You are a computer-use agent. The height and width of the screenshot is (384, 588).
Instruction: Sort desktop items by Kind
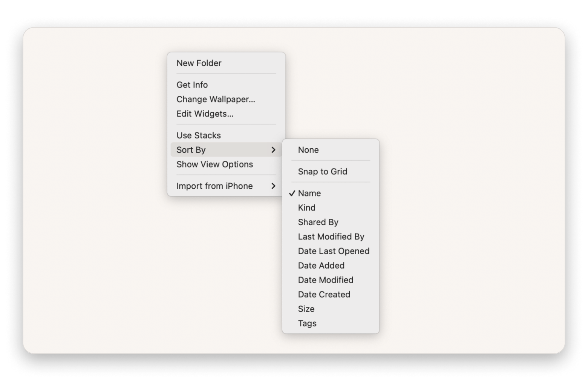click(306, 207)
